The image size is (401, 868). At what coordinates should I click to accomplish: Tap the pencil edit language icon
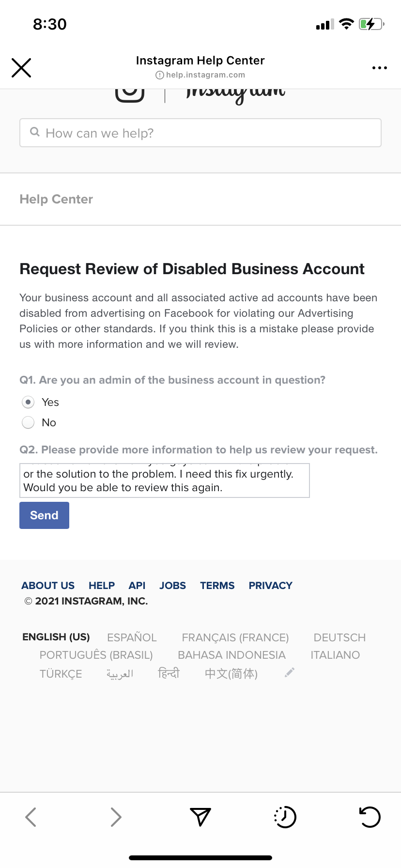coord(290,672)
